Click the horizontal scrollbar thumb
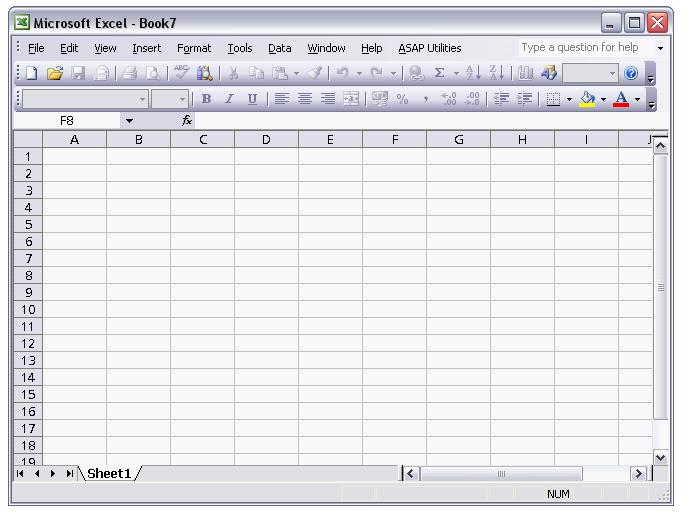 click(501, 474)
